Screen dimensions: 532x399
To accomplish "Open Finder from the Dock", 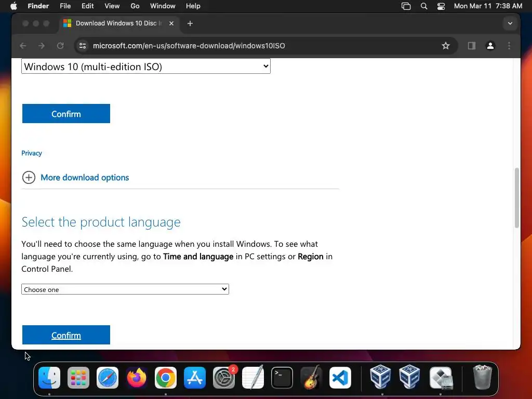I will (49, 377).
